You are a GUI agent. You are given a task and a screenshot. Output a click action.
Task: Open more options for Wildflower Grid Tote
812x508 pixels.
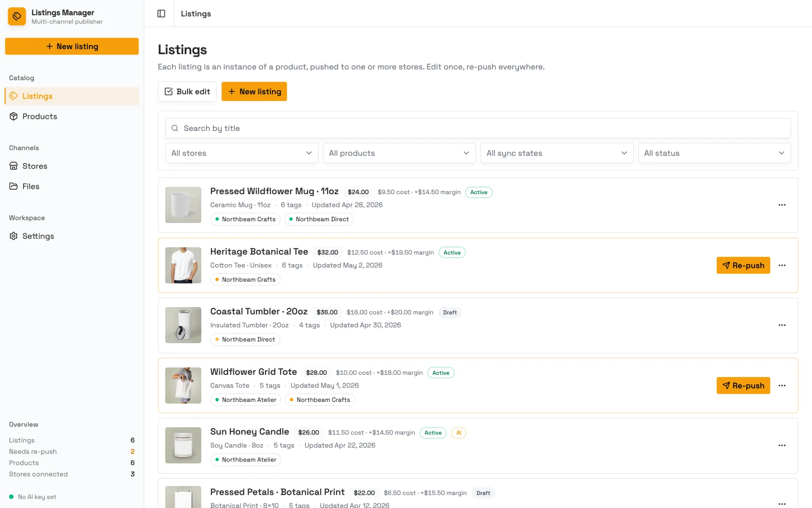[x=782, y=386]
